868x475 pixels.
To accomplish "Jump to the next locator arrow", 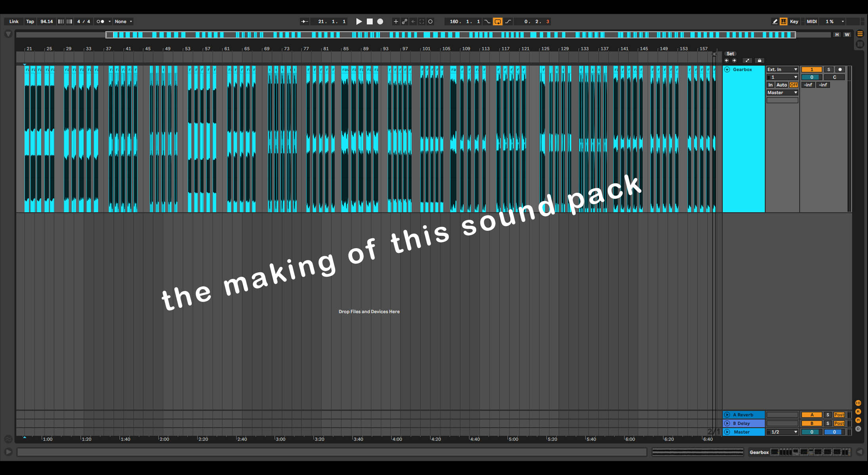I will tap(734, 61).
